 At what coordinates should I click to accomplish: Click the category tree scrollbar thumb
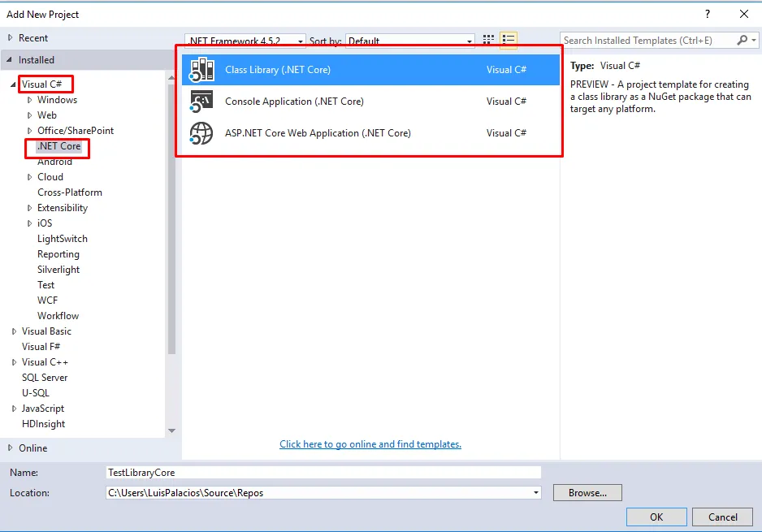tap(171, 218)
